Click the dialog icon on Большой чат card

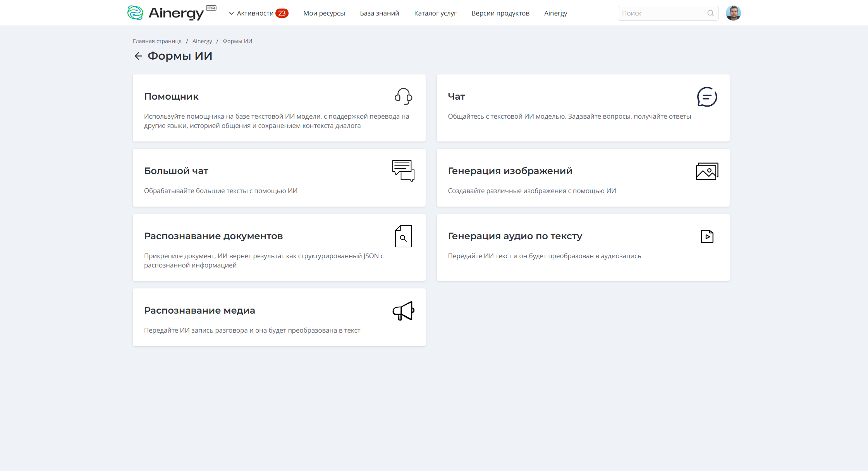(403, 171)
